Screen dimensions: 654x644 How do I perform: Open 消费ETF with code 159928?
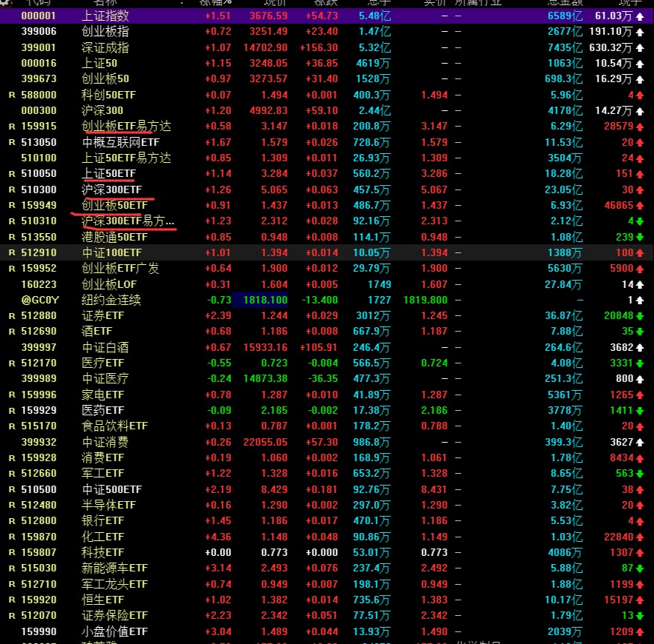[x=103, y=457]
